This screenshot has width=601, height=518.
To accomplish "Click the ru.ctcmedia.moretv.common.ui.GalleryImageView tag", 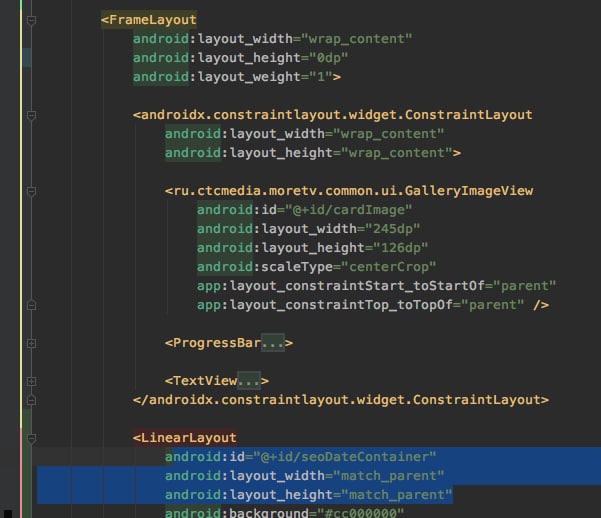I will 349,191.
